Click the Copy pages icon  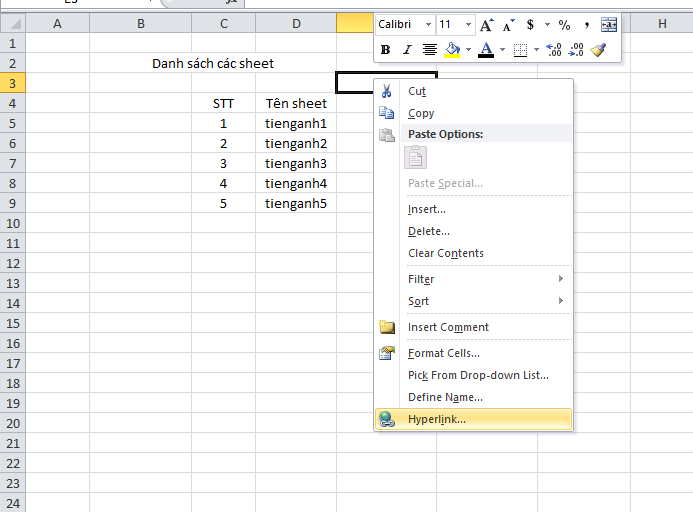coord(387,113)
